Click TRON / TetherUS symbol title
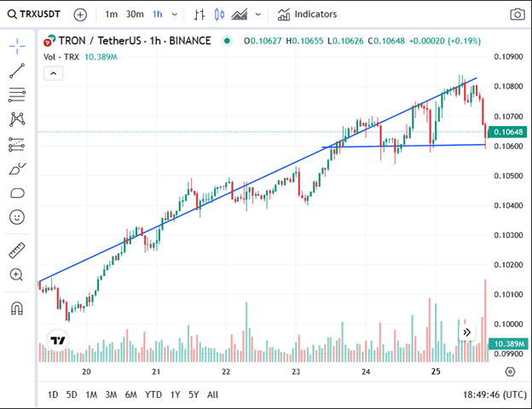This screenshot has height=409, width=532. click(x=135, y=41)
